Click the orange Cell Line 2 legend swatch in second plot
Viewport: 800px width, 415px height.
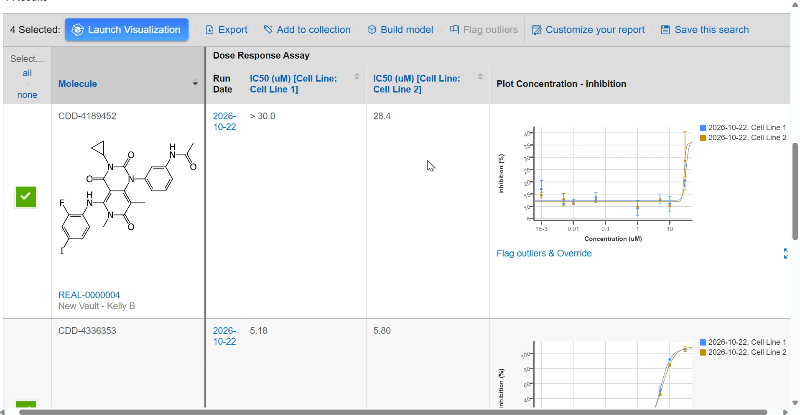(703, 353)
